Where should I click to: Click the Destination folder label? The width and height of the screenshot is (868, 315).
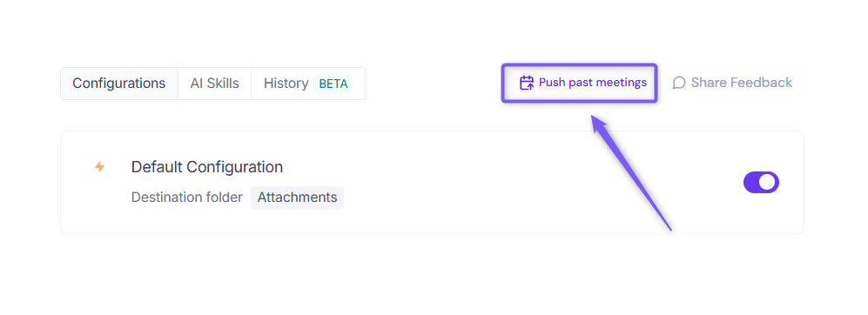pos(186,198)
